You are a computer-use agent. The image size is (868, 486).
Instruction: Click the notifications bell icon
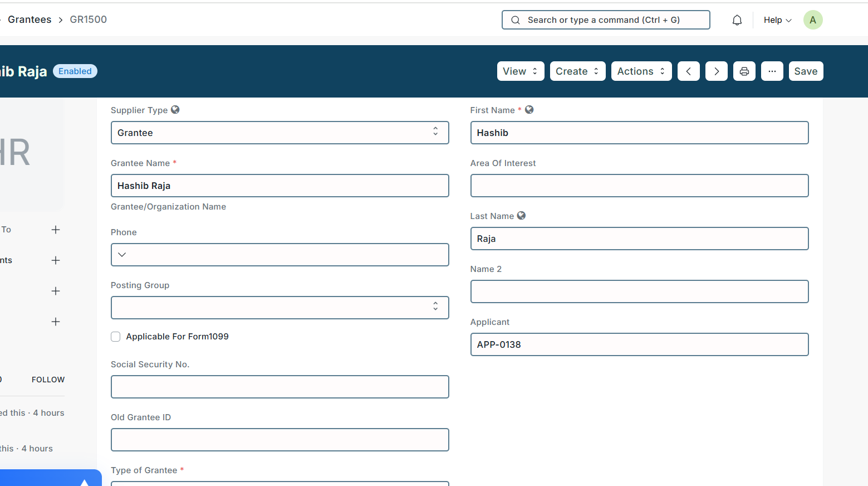pyautogui.click(x=737, y=20)
